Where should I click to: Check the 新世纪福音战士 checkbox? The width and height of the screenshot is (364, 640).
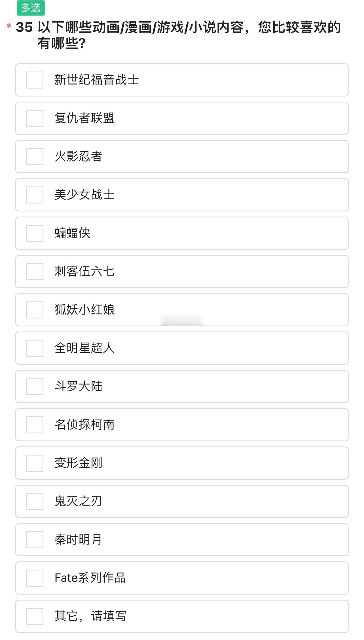[35, 80]
